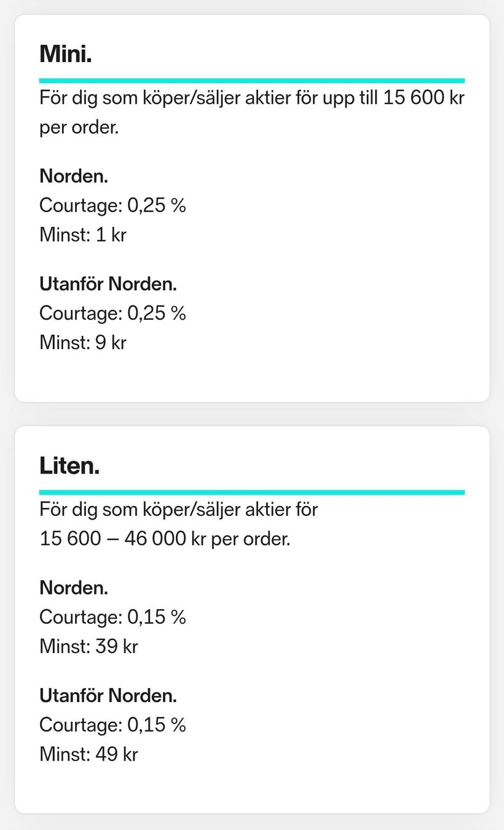
Task: Select Liten card's 'För dig som köper/säljer' line
Action: click(179, 510)
